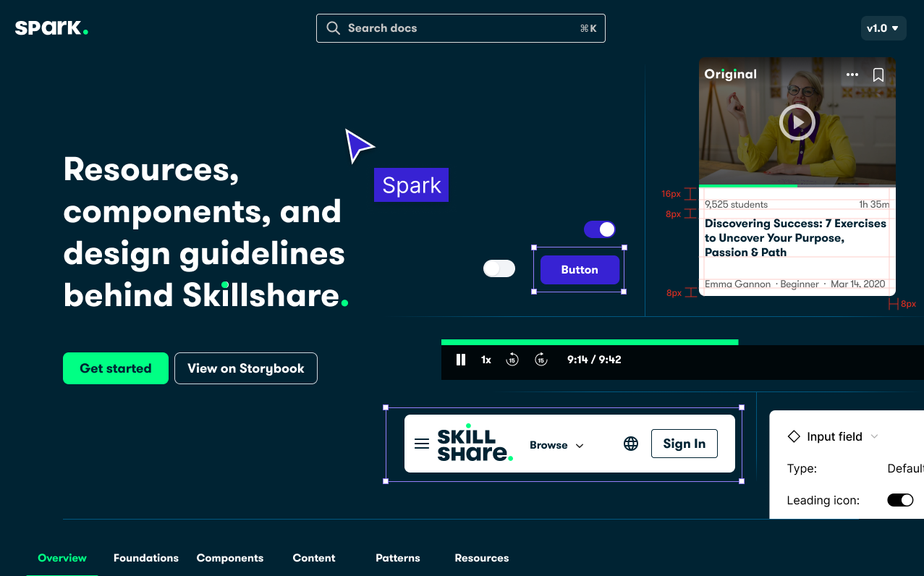Click author name Emma Gannon

pos(737,284)
